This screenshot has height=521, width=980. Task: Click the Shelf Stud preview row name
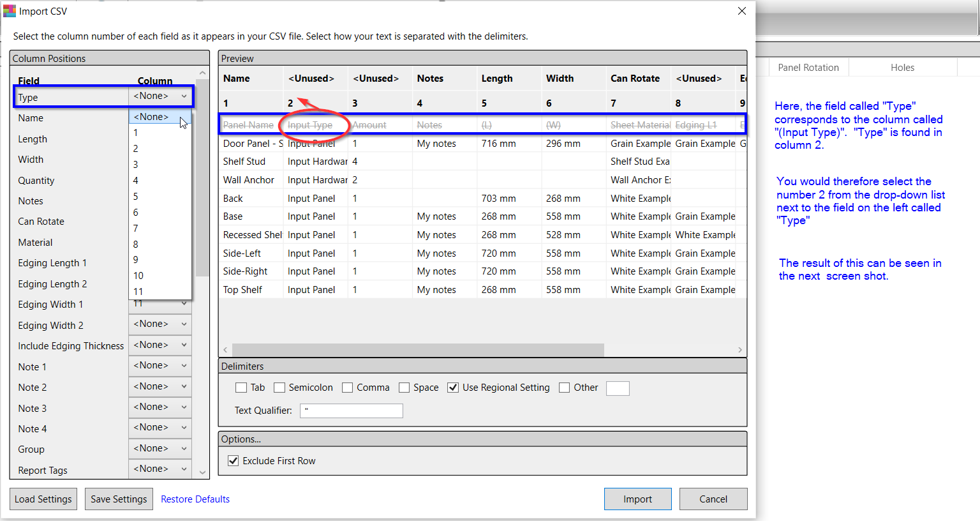pyautogui.click(x=244, y=162)
